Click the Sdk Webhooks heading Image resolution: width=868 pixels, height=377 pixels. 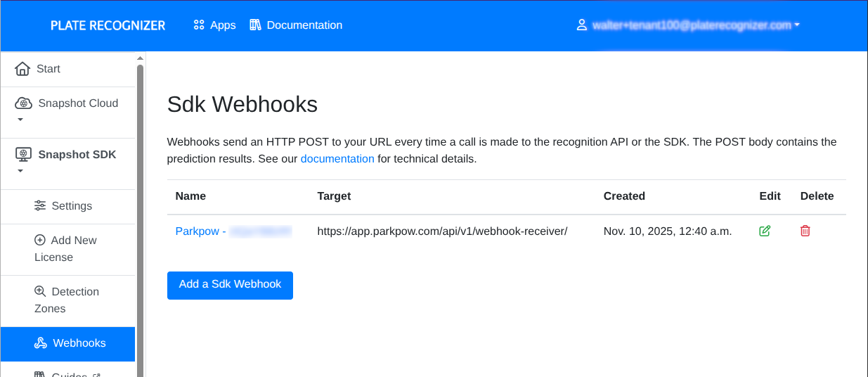242,105
